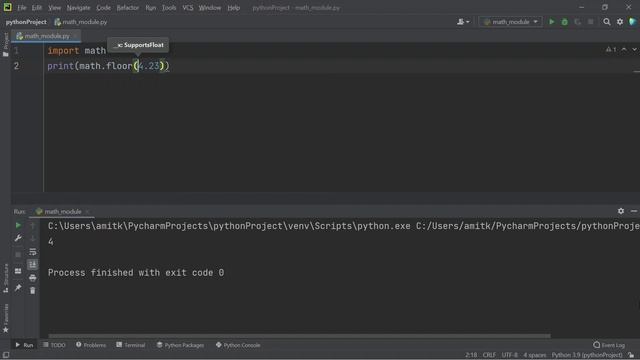The width and height of the screenshot is (640, 360).
Task: Open the Structure tool window sidebar button
Action: [x=5, y=278]
